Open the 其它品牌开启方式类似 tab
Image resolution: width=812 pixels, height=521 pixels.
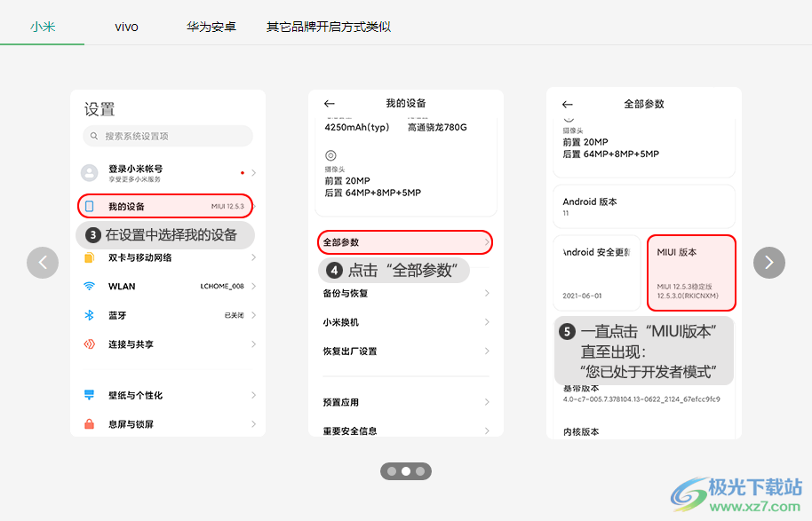pos(329,27)
